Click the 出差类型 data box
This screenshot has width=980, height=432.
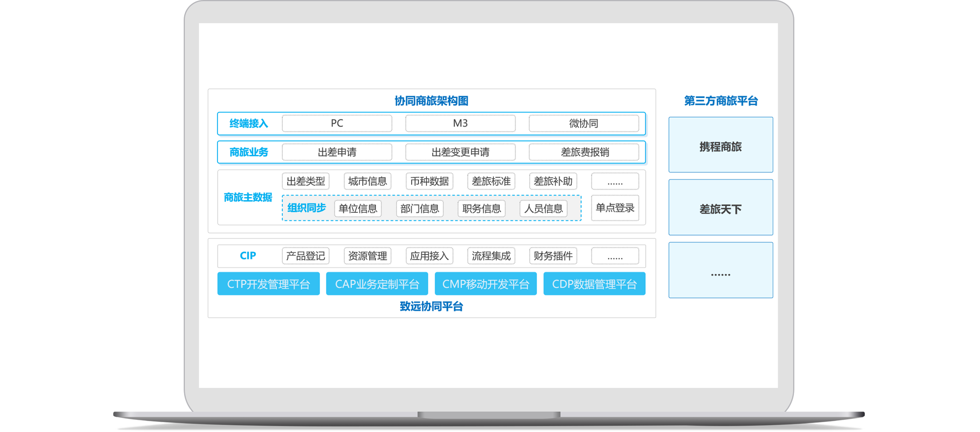[x=306, y=181]
